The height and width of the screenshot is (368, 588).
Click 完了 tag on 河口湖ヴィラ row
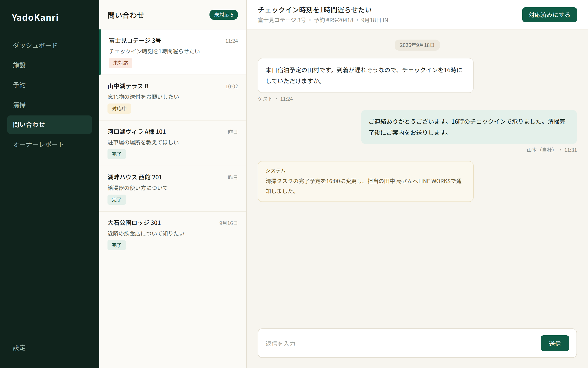pyautogui.click(x=117, y=154)
